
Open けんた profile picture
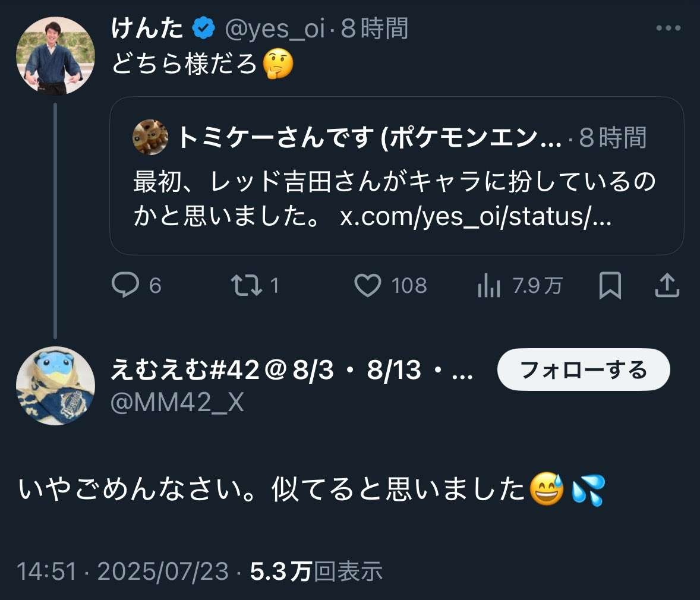pos(55,56)
